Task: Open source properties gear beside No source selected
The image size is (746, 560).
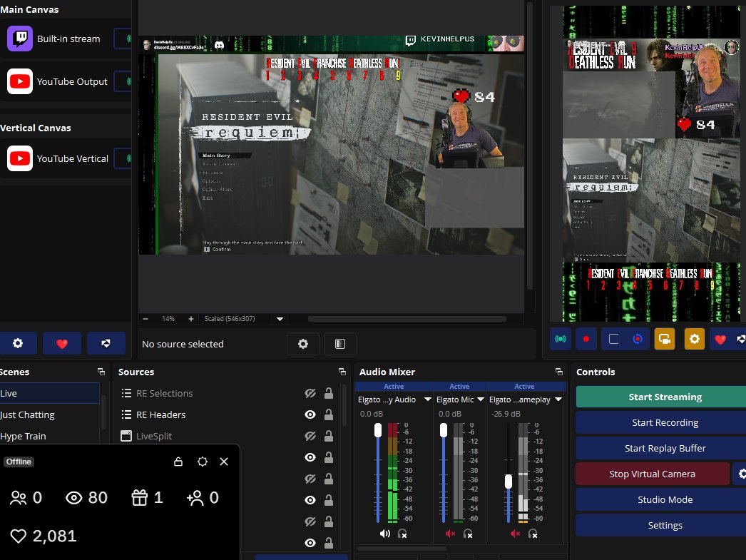Action: click(303, 344)
